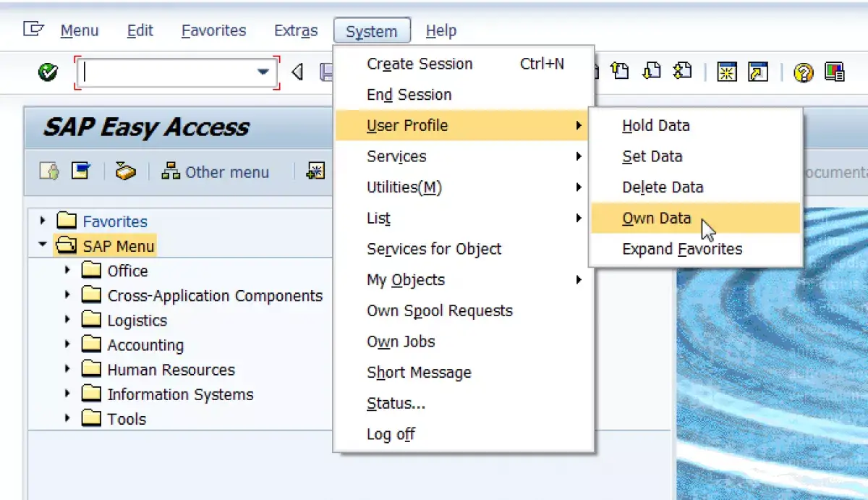Select Status... in System menu
Viewport: 868px width, 500px height.
coord(464,404)
